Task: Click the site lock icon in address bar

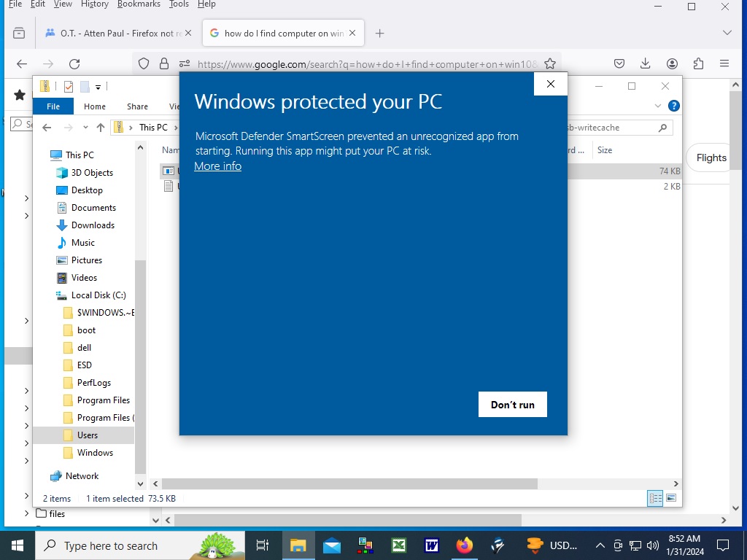Action: pos(164,64)
